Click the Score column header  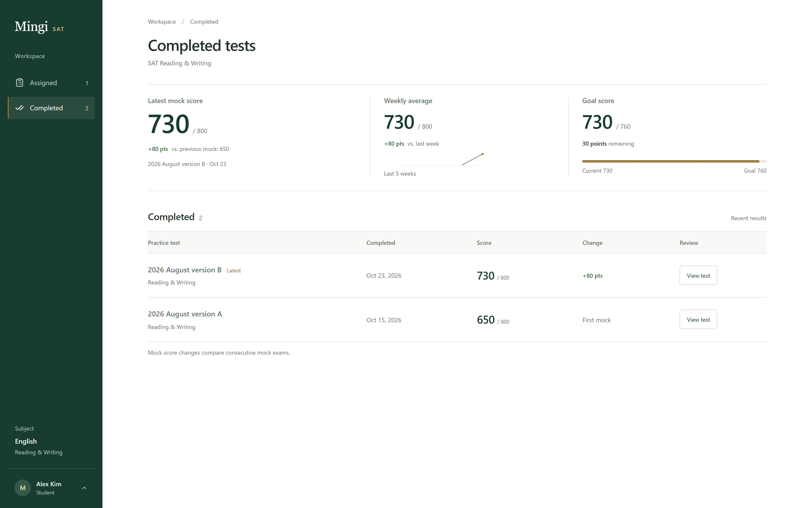(484, 243)
